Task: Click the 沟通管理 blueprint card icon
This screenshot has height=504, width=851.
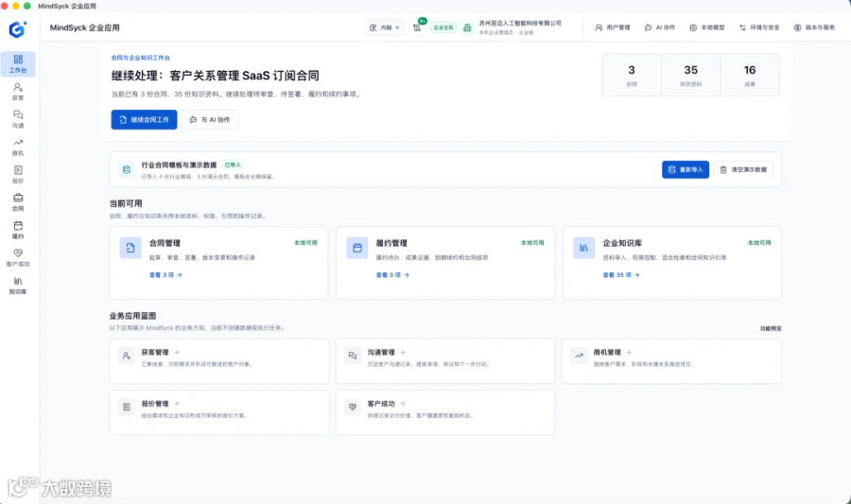Action: [353, 356]
